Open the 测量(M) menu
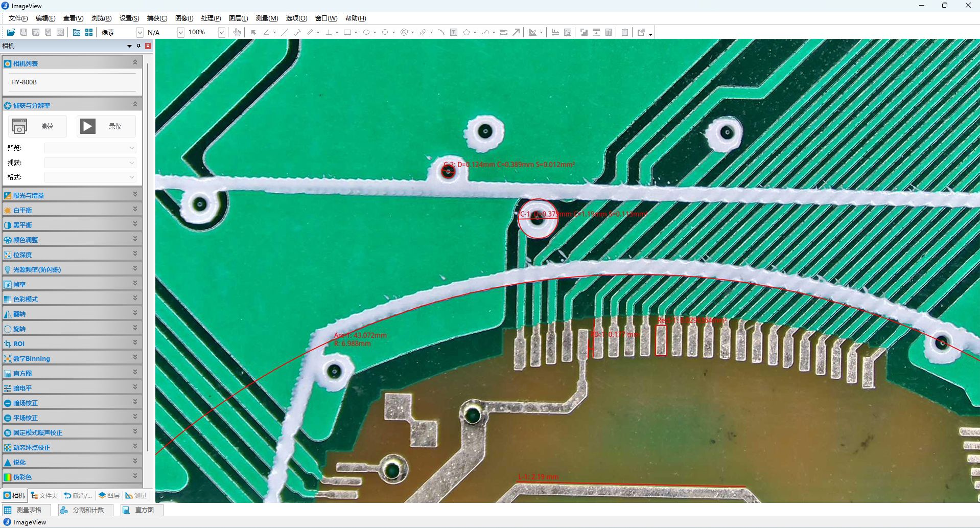 point(267,18)
